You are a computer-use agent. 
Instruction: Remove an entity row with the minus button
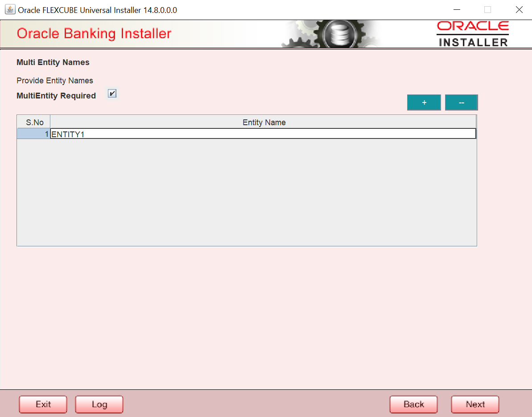pos(461,102)
